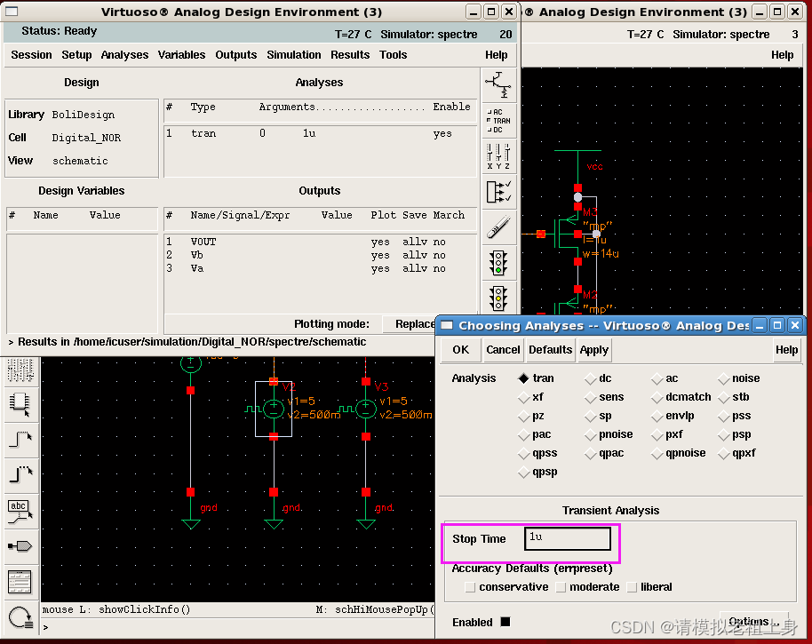The width and height of the screenshot is (812, 644).
Task: Open the Session menu
Action: [32, 55]
